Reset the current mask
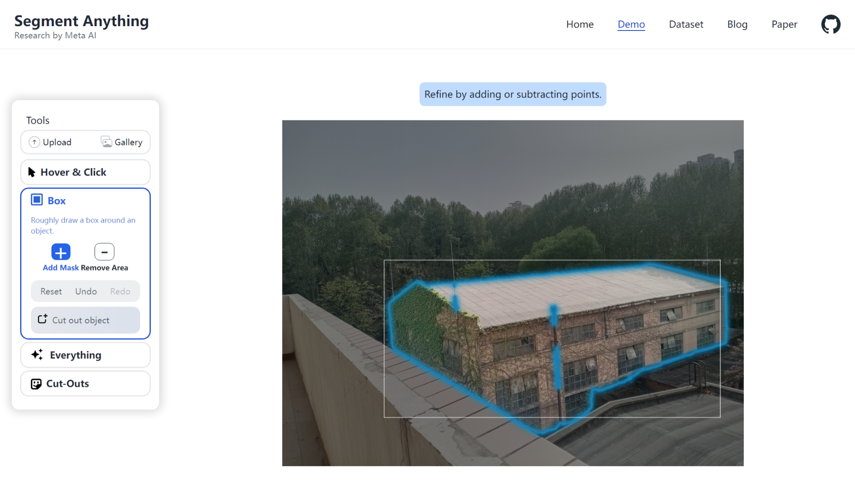Screen dimensions: 855x504 tap(51, 291)
